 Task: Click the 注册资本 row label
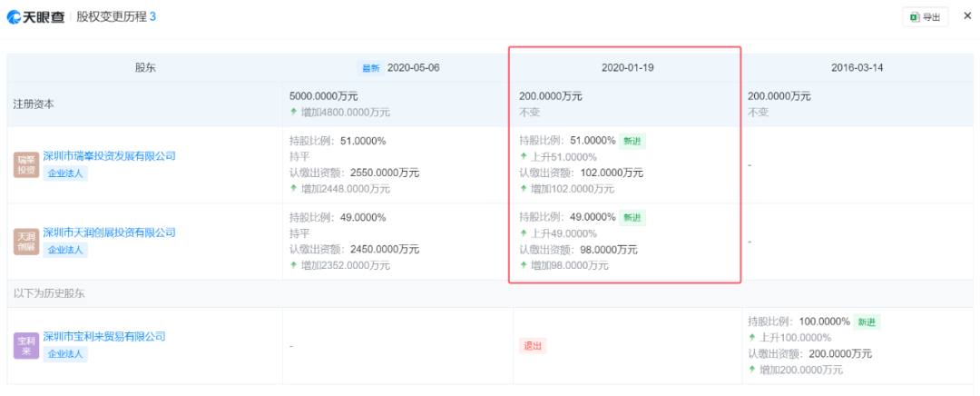[34, 104]
